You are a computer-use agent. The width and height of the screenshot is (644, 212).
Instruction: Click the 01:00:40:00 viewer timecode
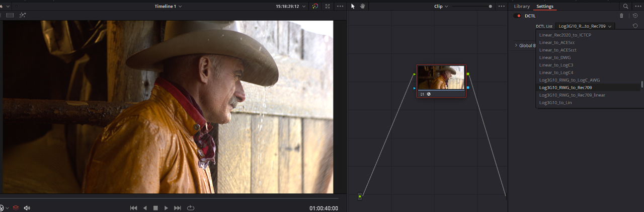pyautogui.click(x=324, y=208)
